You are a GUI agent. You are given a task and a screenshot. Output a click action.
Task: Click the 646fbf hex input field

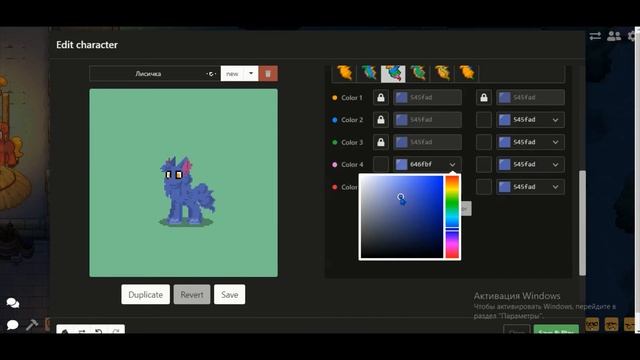427,164
